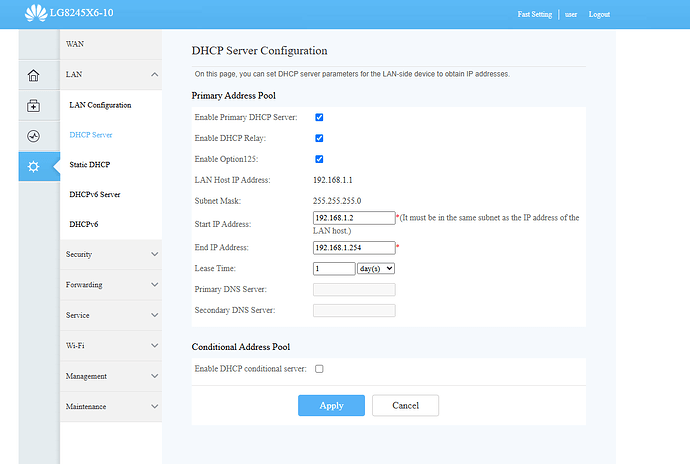Click the Cancel button
The image size is (690, 464).
pos(405,405)
